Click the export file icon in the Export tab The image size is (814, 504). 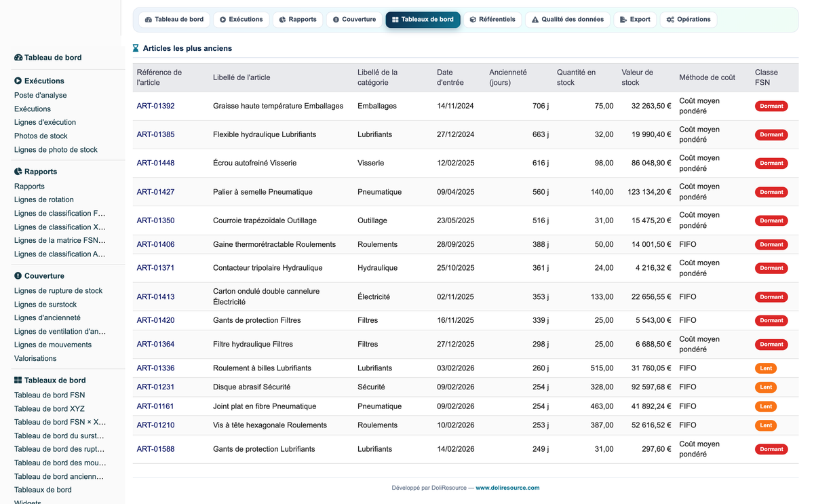pos(623,20)
